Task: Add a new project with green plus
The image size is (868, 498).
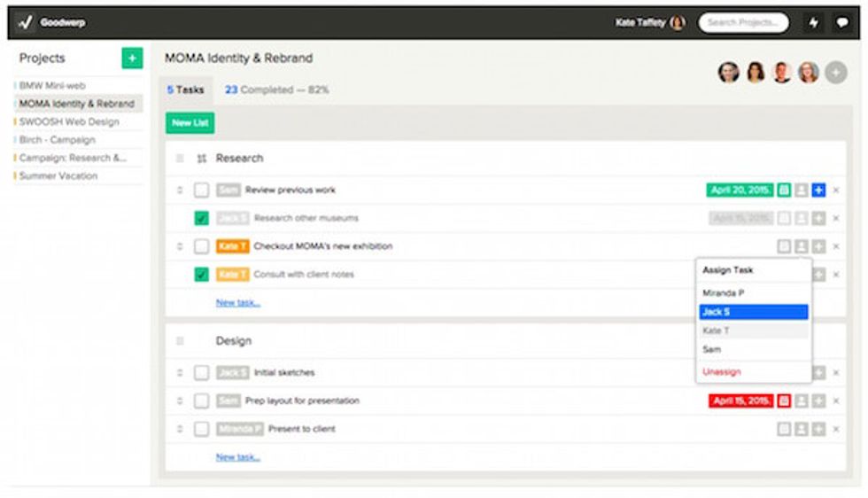Action: [x=132, y=58]
